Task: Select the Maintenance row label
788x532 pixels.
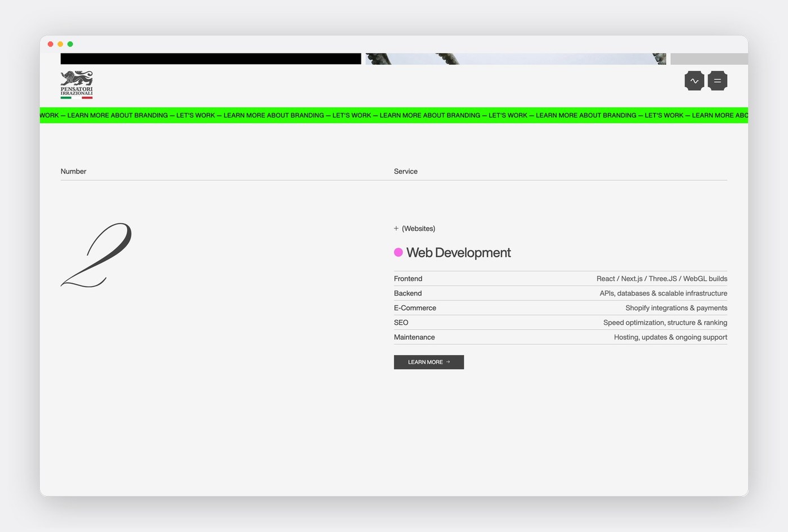Action: coord(414,337)
